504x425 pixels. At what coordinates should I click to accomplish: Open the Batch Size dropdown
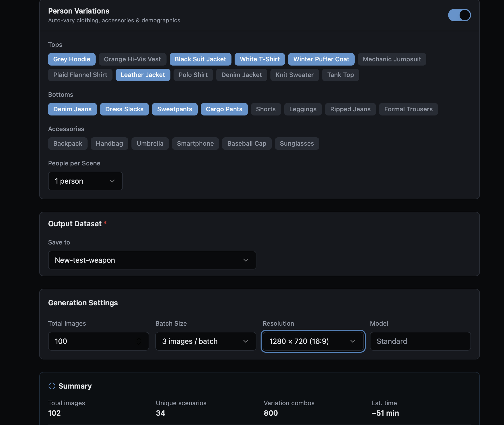coord(206,341)
